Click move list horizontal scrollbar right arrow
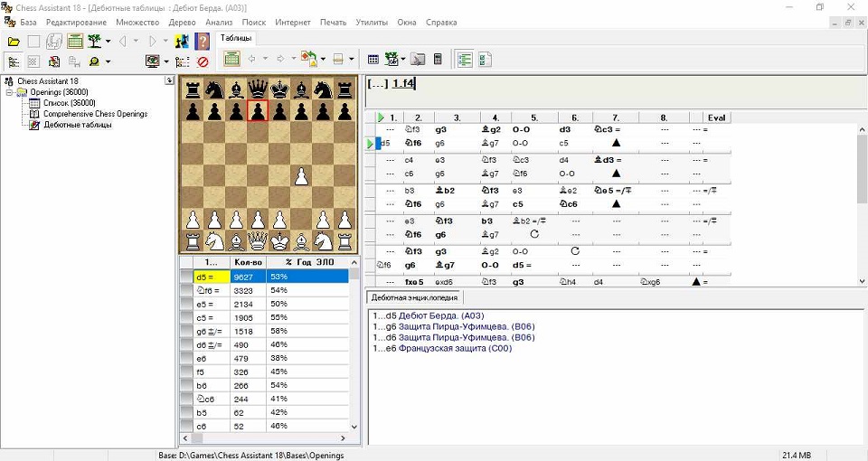The image size is (868, 461). click(x=343, y=437)
